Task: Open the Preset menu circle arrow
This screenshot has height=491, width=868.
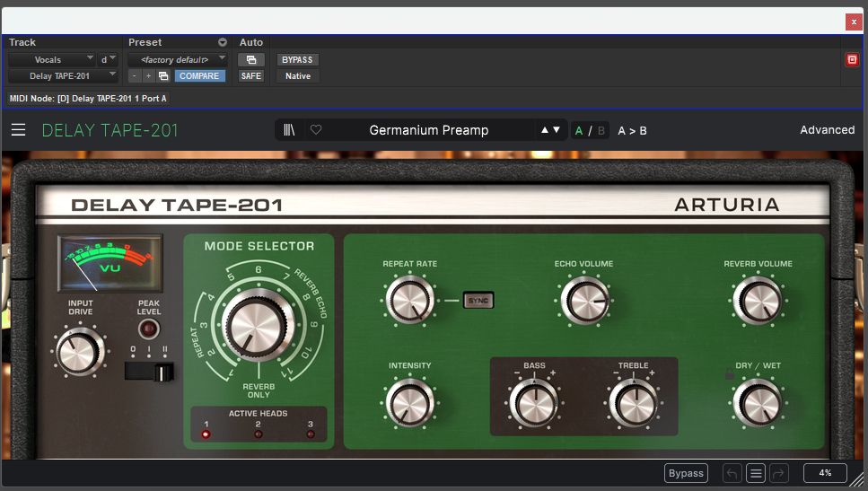Action: click(x=222, y=42)
